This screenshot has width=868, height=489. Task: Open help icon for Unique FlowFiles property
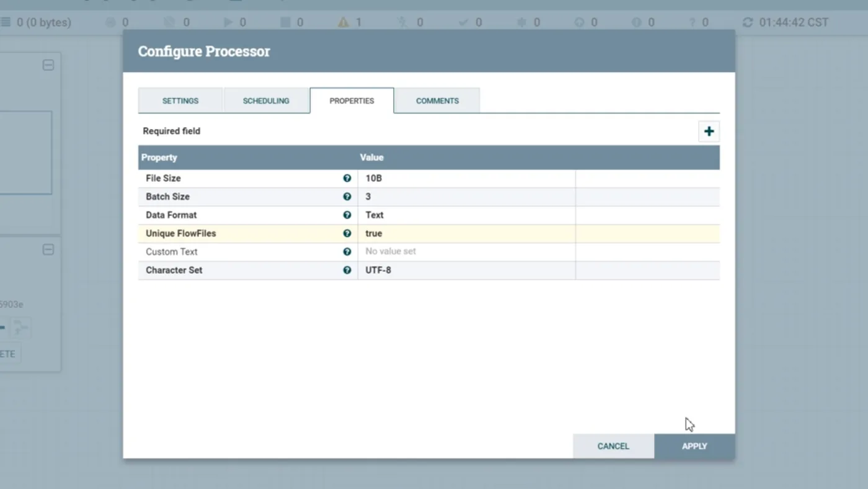(347, 233)
